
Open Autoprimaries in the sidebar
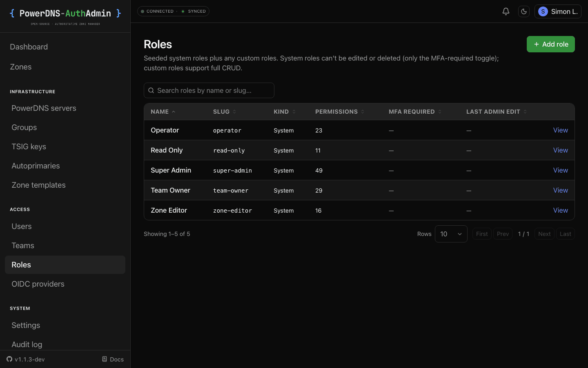pyautogui.click(x=65, y=166)
